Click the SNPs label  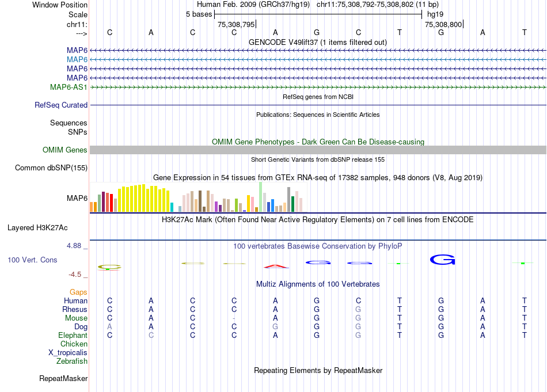78,132
